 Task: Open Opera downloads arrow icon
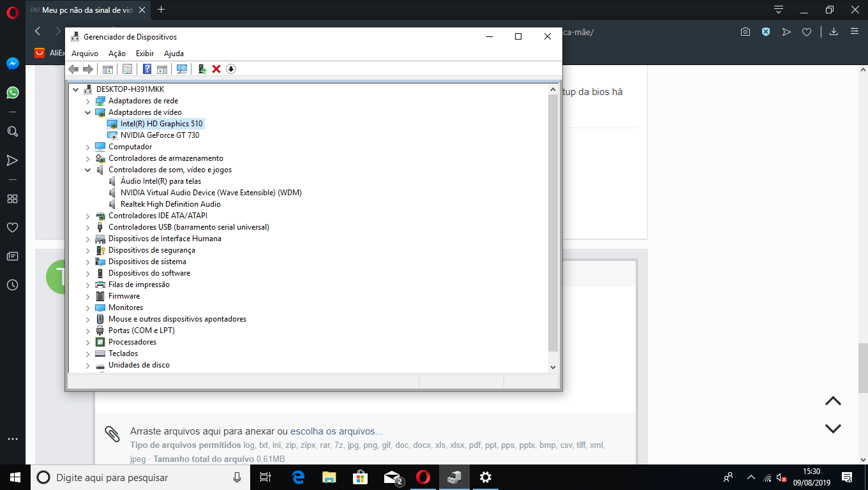coord(834,31)
